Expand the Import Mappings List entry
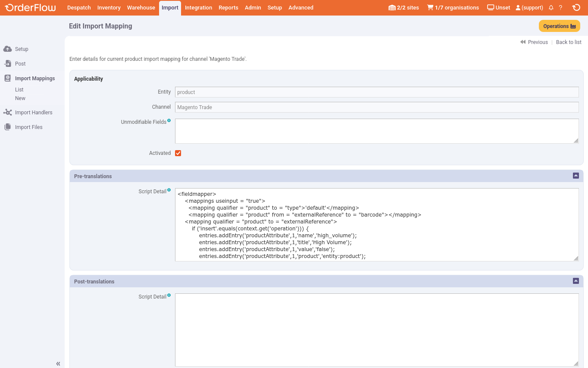The image size is (588, 368). click(20, 89)
